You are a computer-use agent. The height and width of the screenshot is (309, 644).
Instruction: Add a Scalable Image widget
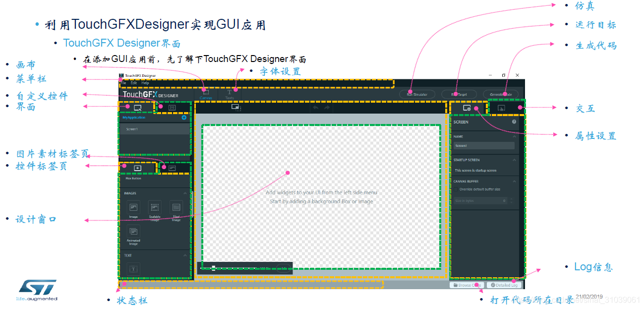click(155, 210)
